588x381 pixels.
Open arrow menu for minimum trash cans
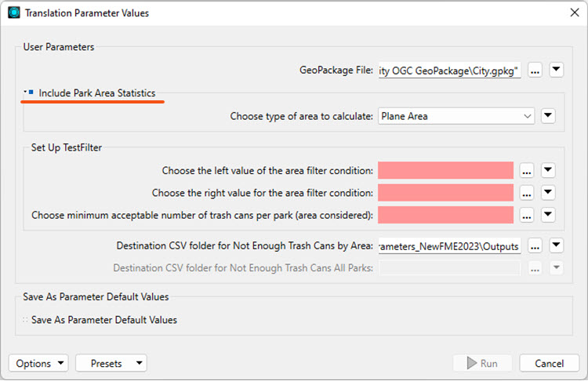[548, 215]
